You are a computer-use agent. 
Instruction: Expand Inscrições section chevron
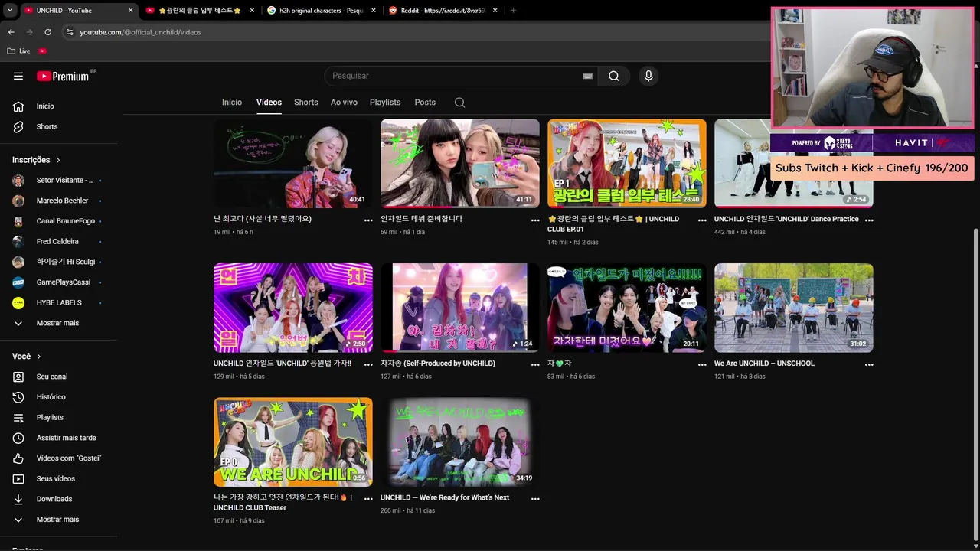coord(58,160)
